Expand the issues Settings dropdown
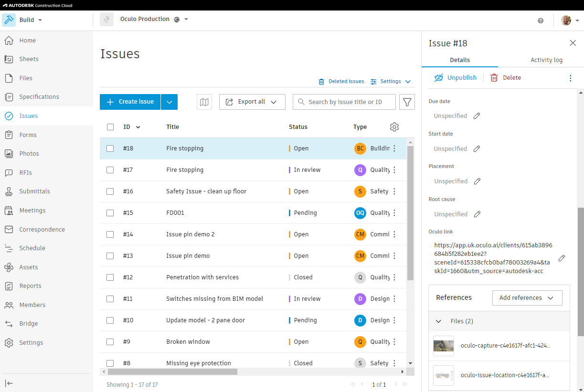 pos(391,82)
